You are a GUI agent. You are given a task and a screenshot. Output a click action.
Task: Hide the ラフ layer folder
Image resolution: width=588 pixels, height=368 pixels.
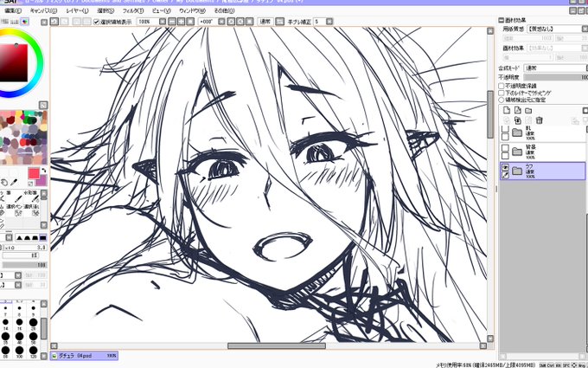[505, 167]
